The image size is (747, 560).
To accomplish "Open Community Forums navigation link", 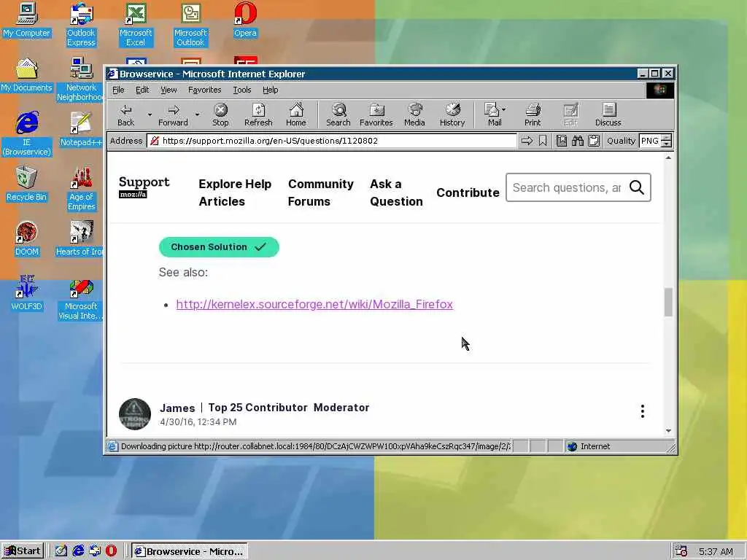I will pyautogui.click(x=321, y=192).
